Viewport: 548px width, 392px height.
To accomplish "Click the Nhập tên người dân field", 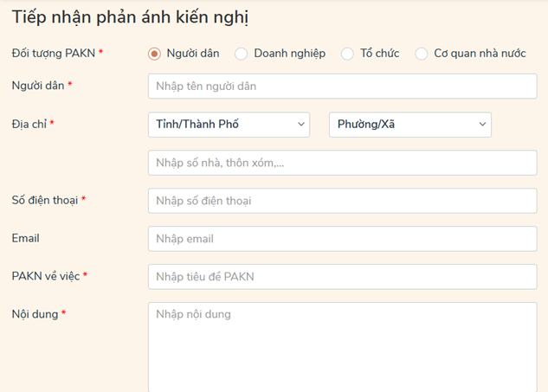I will click(x=343, y=87).
